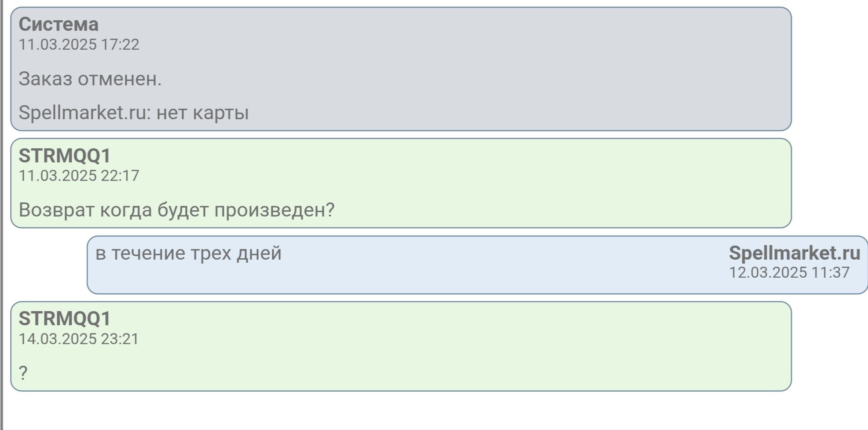This screenshot has width=868, height=430.
Task: Click the "Система" sender name
Action: point(59,24)
